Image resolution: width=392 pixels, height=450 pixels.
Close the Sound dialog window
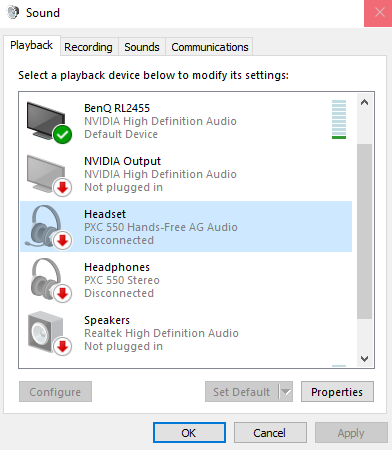pos(379,13)
